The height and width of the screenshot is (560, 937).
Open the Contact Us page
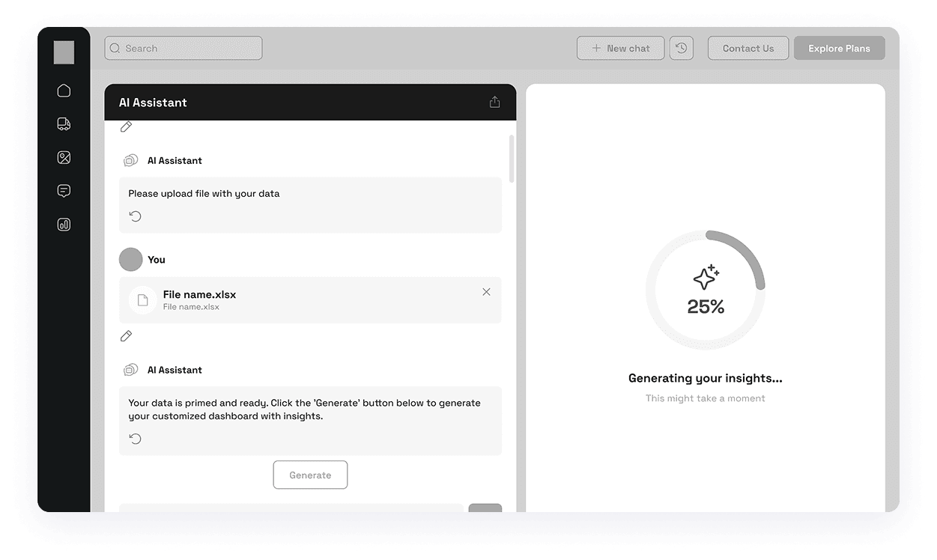pyautogui.click(x=748, y=47)
